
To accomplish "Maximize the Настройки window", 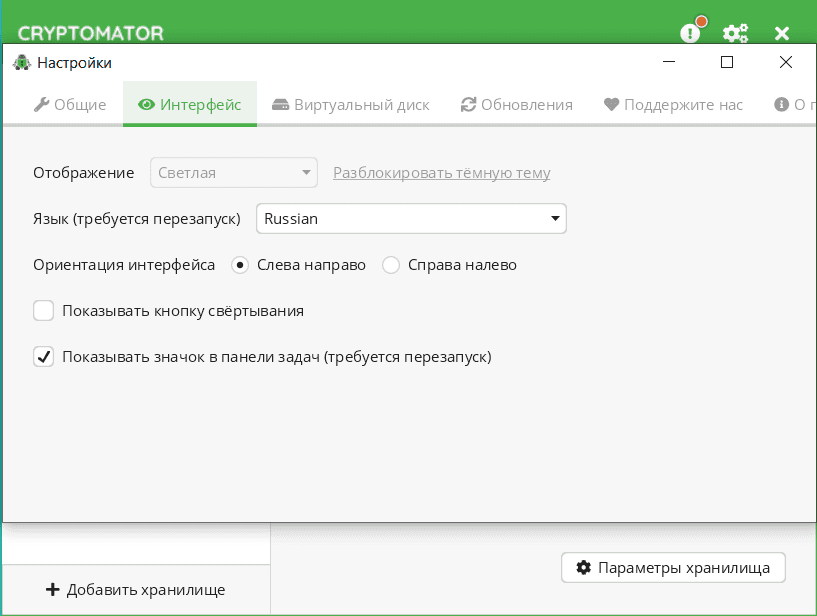I will coord(727,62).
